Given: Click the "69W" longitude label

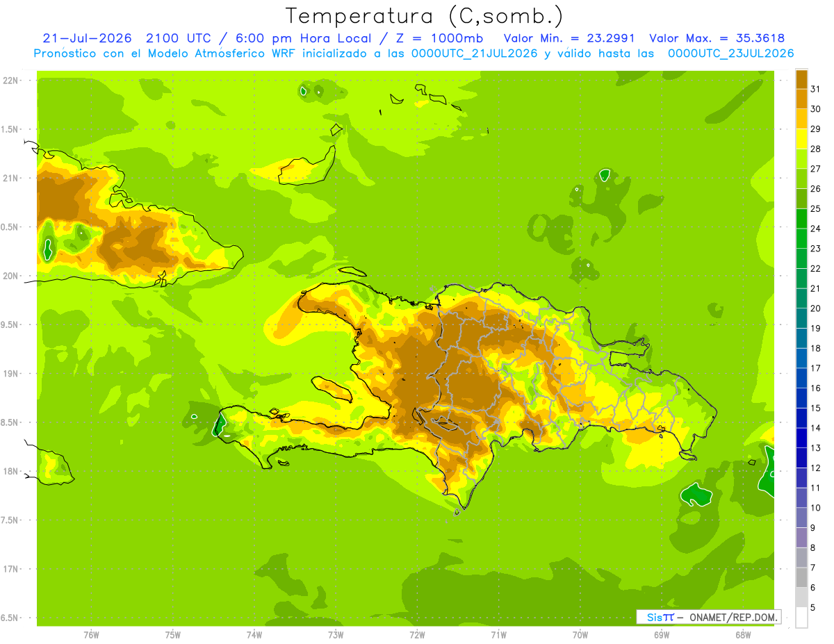Looking at the screenshot, I should [x=662, y=635].
